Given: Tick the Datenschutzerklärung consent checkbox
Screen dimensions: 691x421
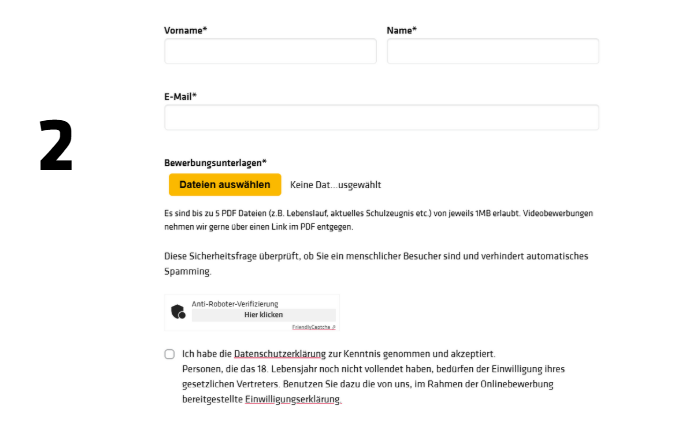Looking at the screenshot, I should pos(170,354).
